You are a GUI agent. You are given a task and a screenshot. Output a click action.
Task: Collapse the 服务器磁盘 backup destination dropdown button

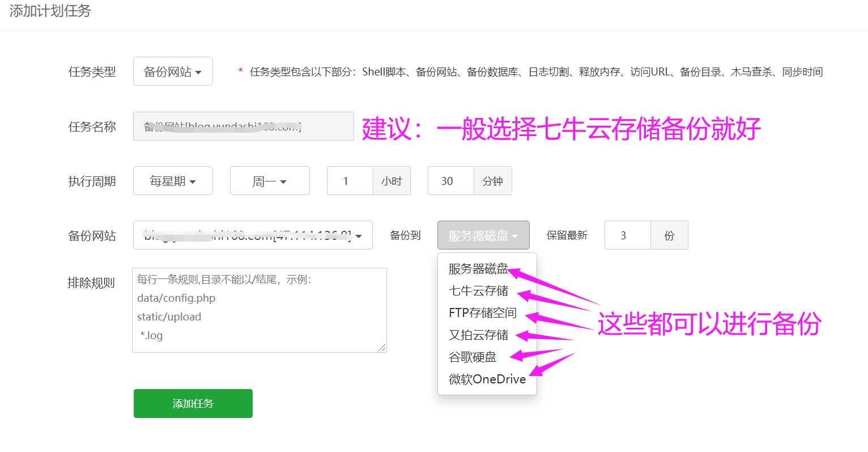point(483,235)
